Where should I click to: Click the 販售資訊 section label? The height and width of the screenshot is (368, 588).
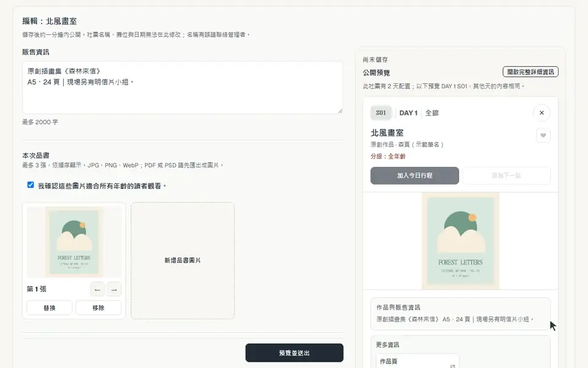tap(36, 52)
